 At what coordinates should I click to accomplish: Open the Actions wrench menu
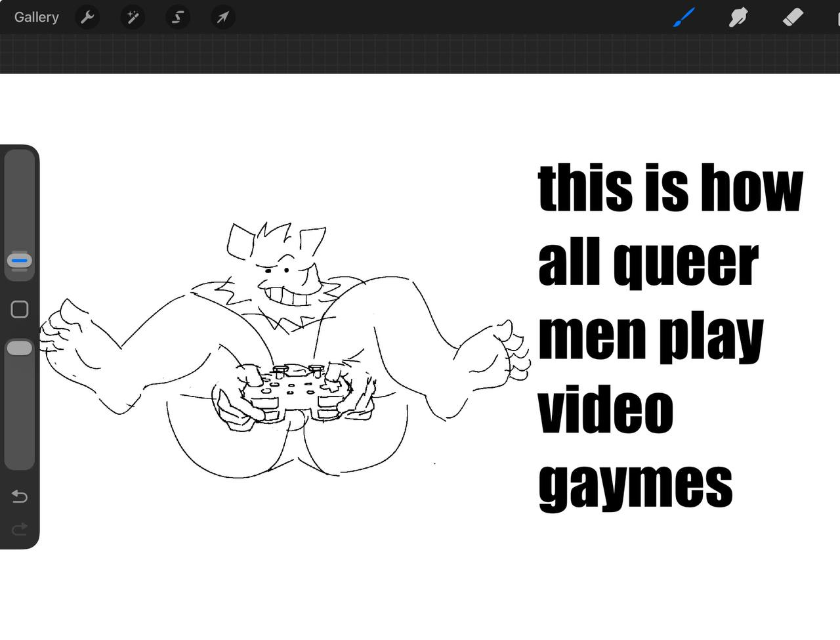(x=87, y=17)
